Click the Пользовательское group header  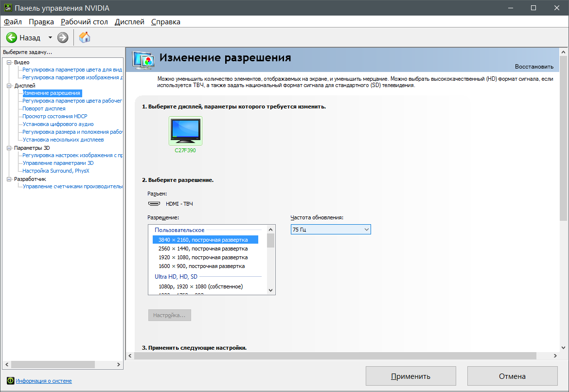[179, 230]
